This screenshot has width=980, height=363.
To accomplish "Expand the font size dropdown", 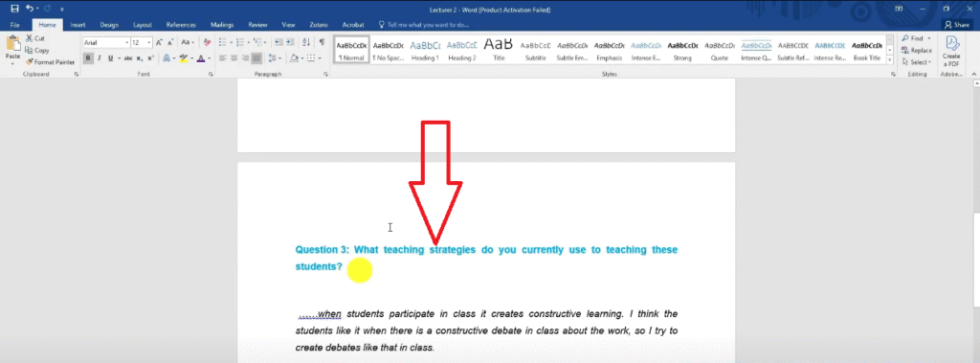I will pyautogui.click(x=149, y=42).
